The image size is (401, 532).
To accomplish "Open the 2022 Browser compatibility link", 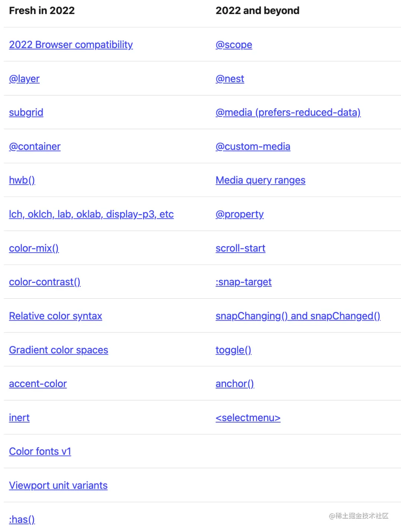I will (x=71, y=45).
